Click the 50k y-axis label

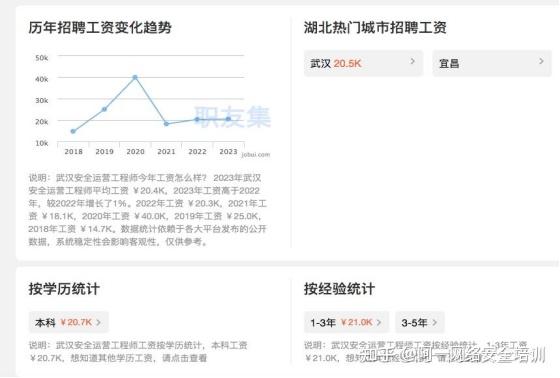42,58
